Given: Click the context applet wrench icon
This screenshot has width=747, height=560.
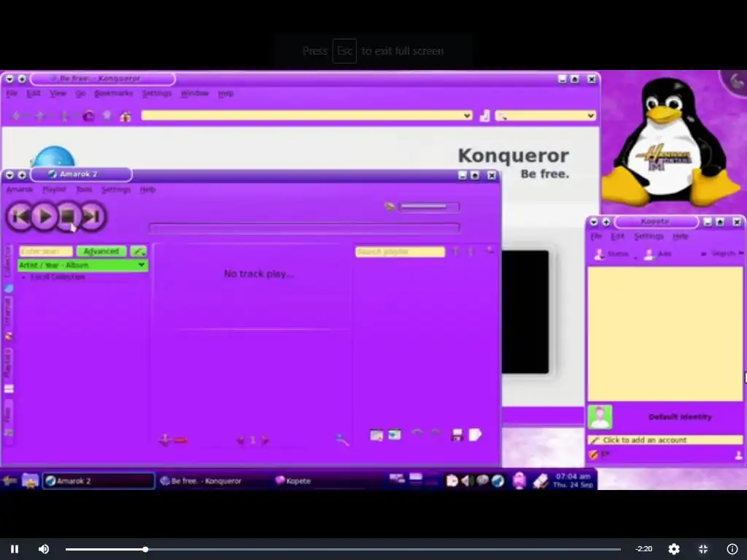Looking at the screenshot, I should (343, 440).
